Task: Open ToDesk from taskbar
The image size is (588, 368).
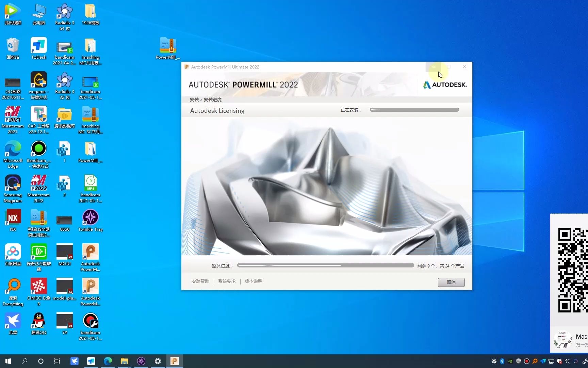Action: coord(91,361)
